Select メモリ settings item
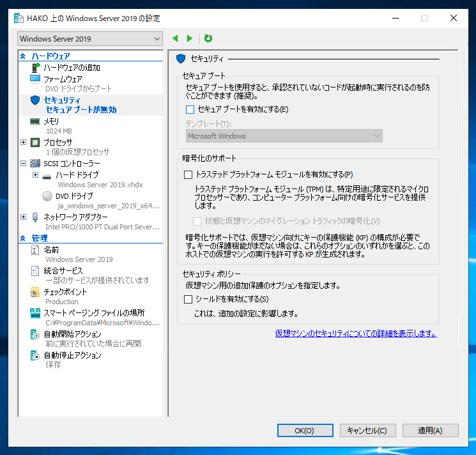The height and width of the screenshot is (455, 476). (x=51, y=121)
